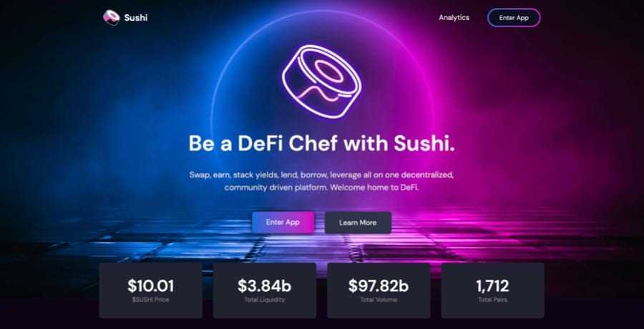The image size is (644, 329).
Task: Click the outlined Enter App header button
Action: tap(514, 18)
